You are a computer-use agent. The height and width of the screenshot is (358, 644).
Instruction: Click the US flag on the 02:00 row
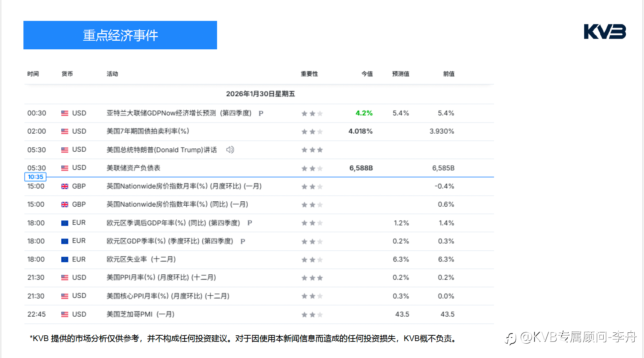click(65, 131)
